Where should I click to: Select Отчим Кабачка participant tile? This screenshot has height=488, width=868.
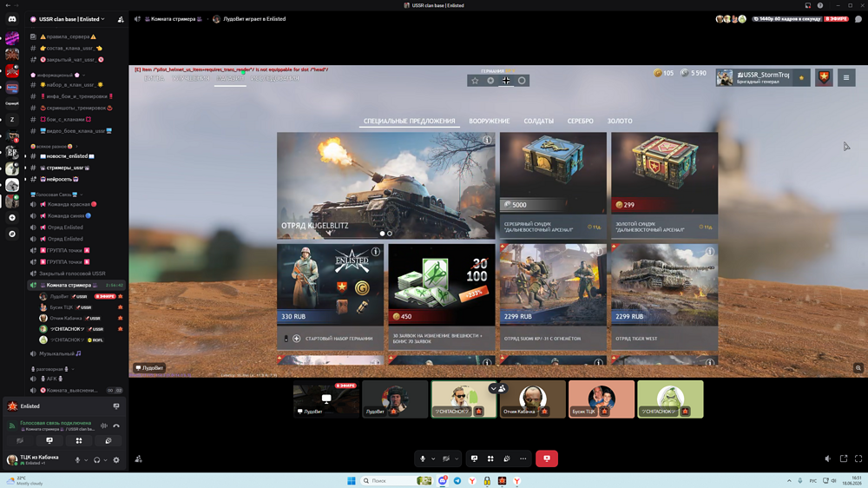tap(533, 399)
